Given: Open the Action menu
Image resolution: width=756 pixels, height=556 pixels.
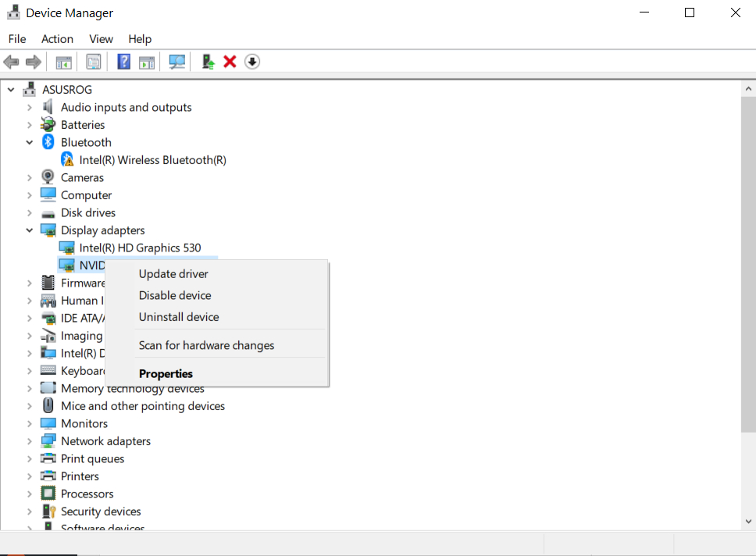Looking at the screenshot, I should [57, 38].
